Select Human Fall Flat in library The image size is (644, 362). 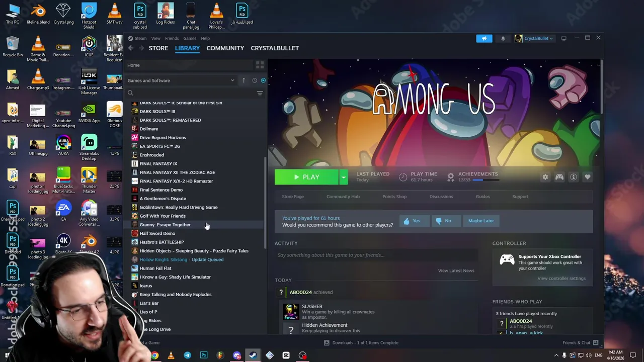[x=155, y=268]
